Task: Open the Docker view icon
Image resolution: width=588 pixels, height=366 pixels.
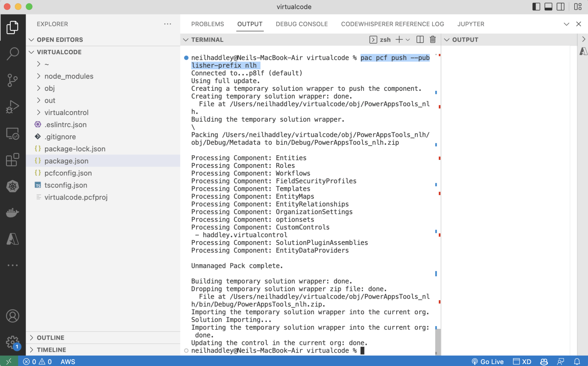Action: pyautogui.click(x=13, y=213)
